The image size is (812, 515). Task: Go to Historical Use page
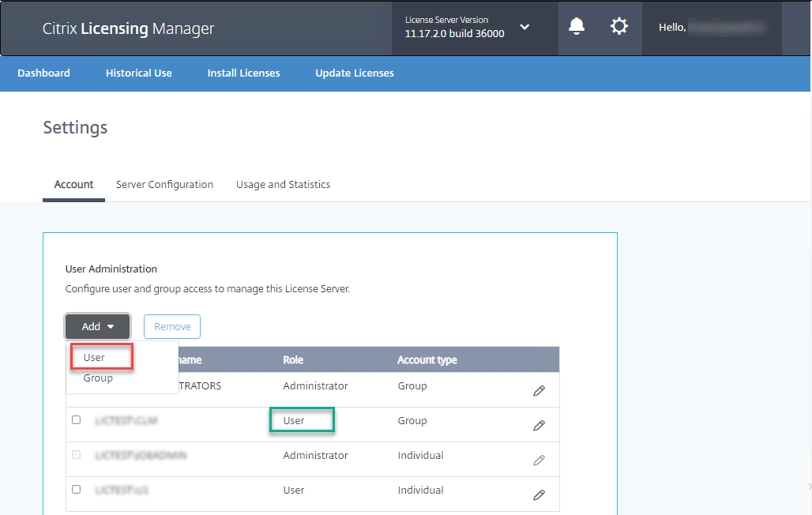[x=139, y=73]
